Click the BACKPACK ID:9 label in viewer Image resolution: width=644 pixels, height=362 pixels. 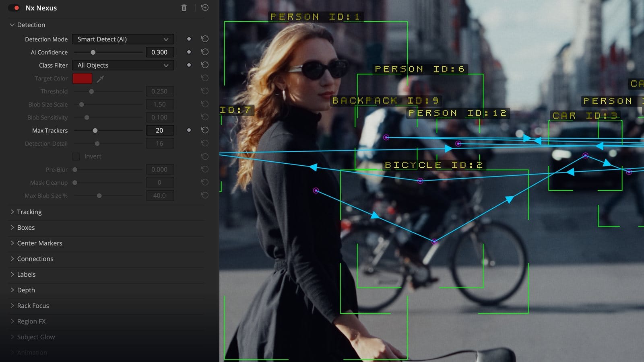click(386, 101)
